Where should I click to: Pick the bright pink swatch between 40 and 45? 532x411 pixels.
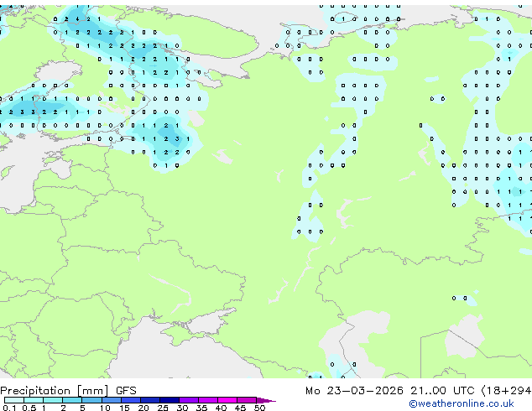pos(227,400)
